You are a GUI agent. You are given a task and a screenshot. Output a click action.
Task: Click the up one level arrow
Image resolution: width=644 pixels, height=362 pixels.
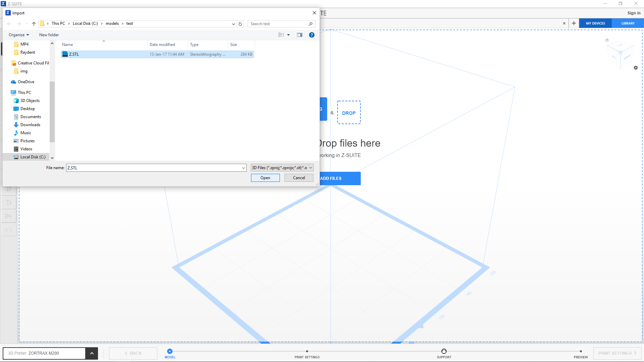click(x=34, y=24)
